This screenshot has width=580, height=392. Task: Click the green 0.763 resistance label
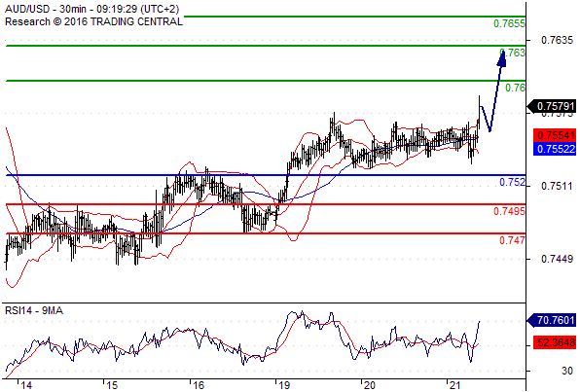[512, 53]
